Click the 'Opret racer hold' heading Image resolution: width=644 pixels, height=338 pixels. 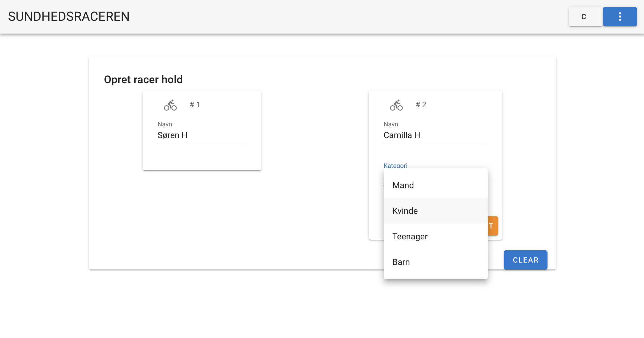pyautogui.click(x=143, y=79)
